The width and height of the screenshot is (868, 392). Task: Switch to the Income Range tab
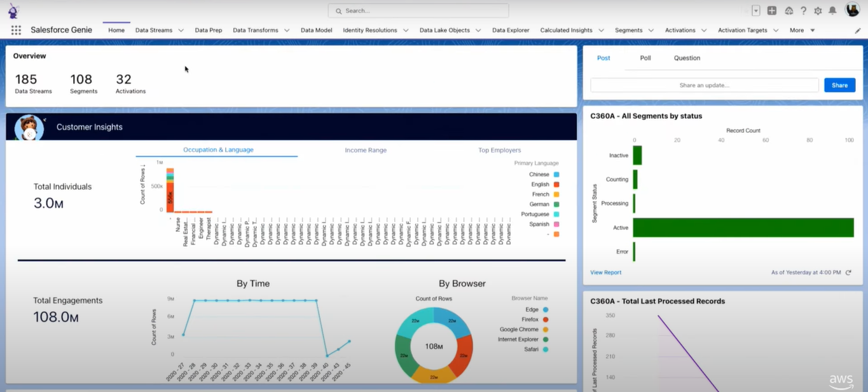point(366,151)
